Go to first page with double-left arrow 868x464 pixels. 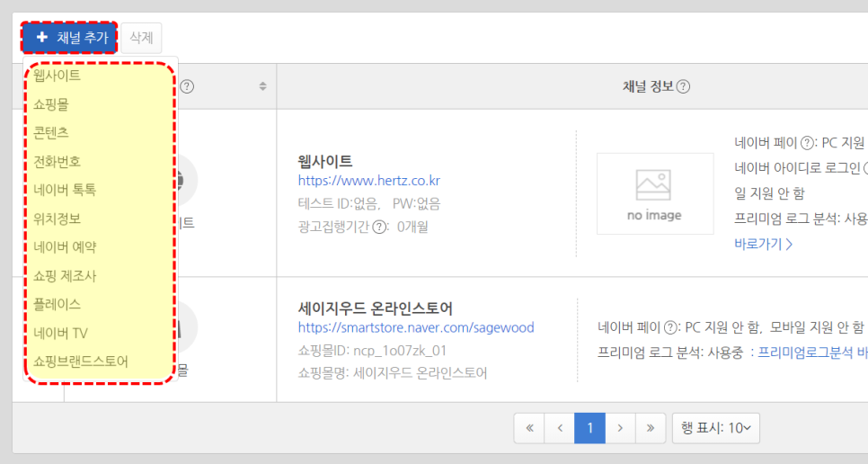529,428
